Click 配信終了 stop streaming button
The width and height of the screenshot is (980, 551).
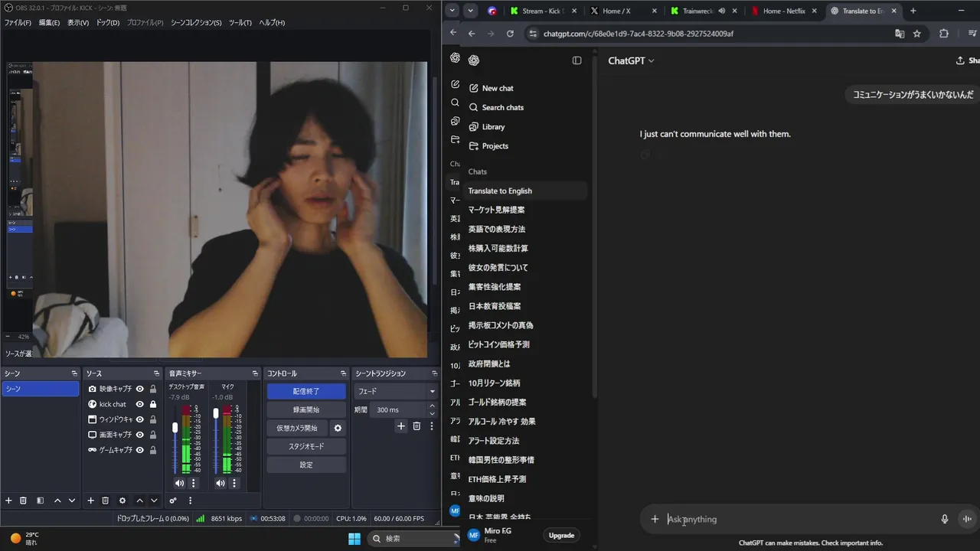coord(306,391)
